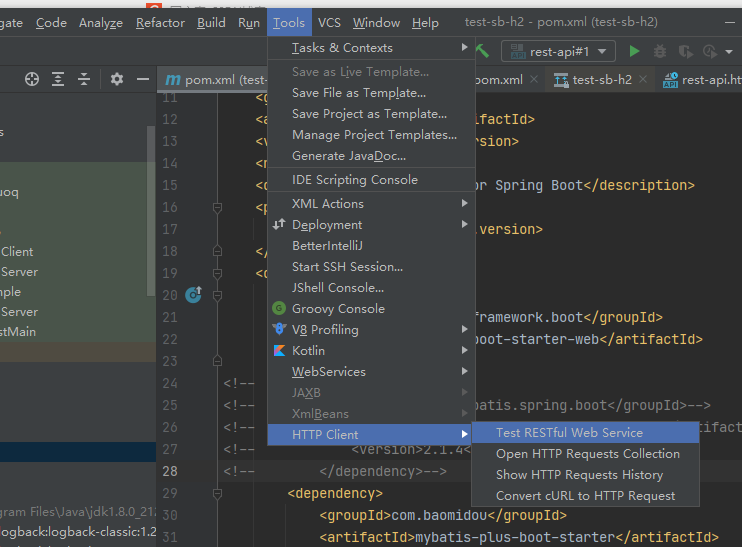Click the Maven m icon on pom.xml tab
Screen dimensions: 742x547
pyautogui.click(x=173, y=79)
